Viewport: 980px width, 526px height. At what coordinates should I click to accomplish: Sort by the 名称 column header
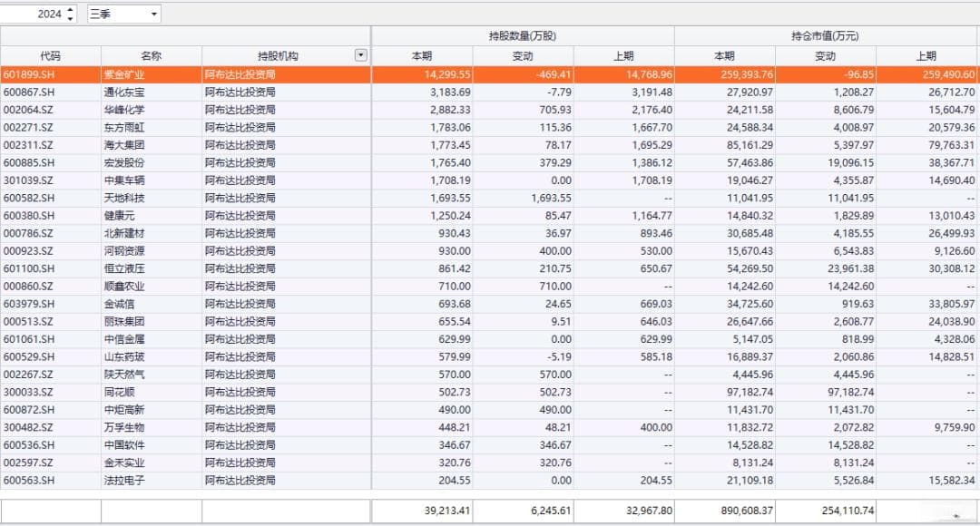[x=152, y=55]
